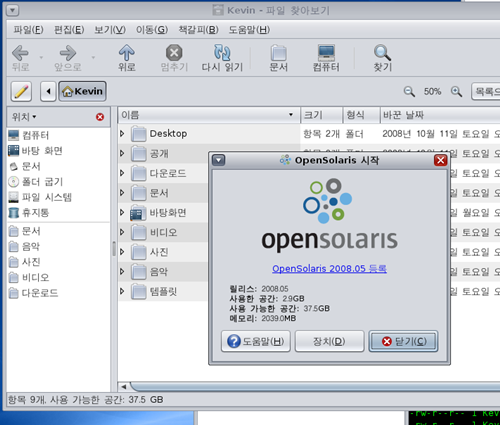500x425 pixels.
Task: Expand the 비디오 folder row in list
Action: (122, 232)
